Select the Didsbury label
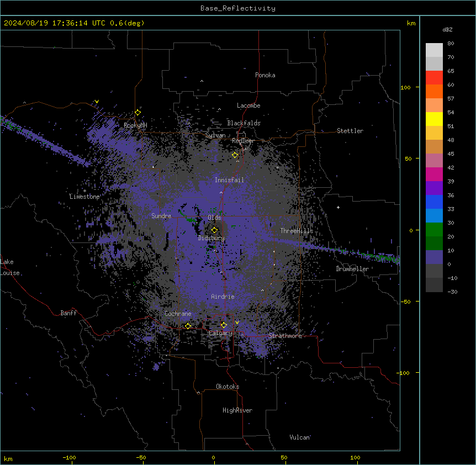The width and height of the screenshot is (476, 465). tap(211, 238)
